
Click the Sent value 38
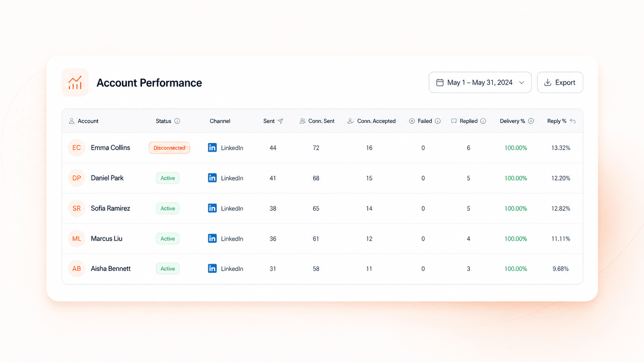[x=273, y=208]
